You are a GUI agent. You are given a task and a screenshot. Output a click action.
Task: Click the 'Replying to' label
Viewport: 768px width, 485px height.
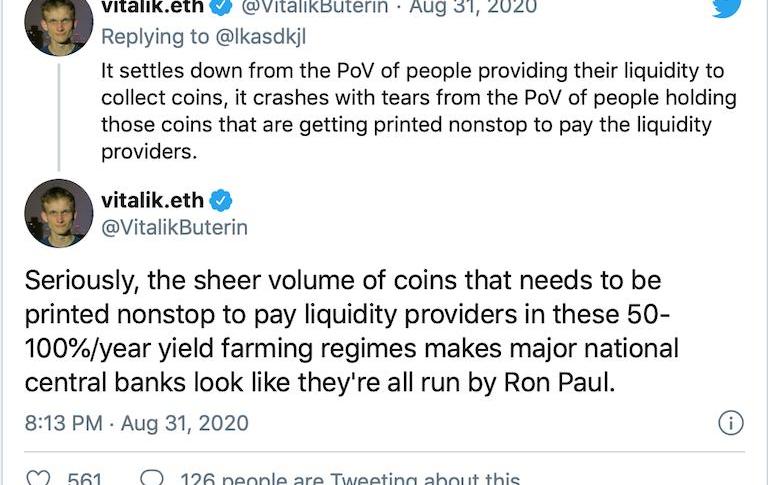click(155, 37)
